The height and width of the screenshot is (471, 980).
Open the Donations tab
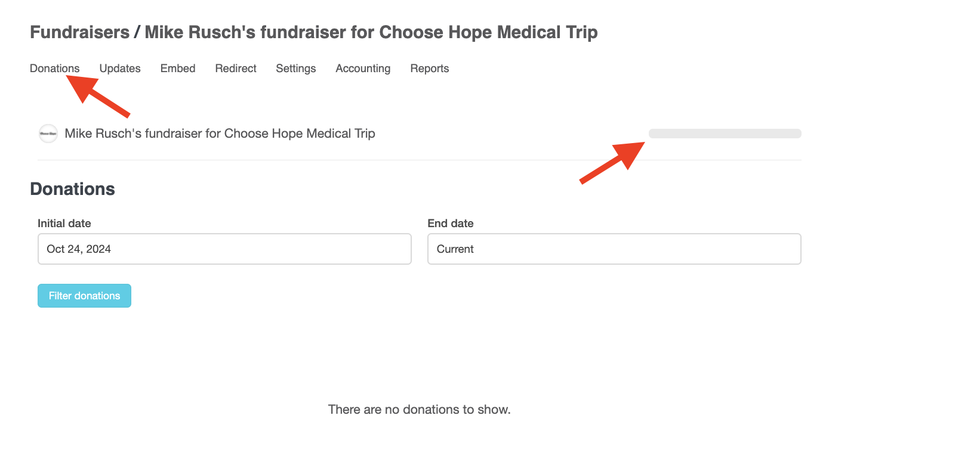point(54,69)
